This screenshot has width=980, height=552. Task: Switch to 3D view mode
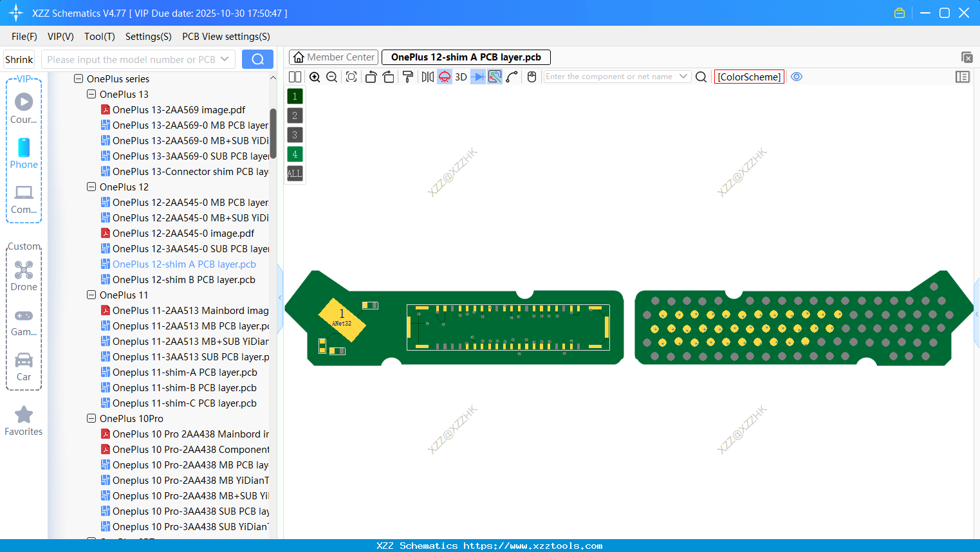[x=460, y=77]
